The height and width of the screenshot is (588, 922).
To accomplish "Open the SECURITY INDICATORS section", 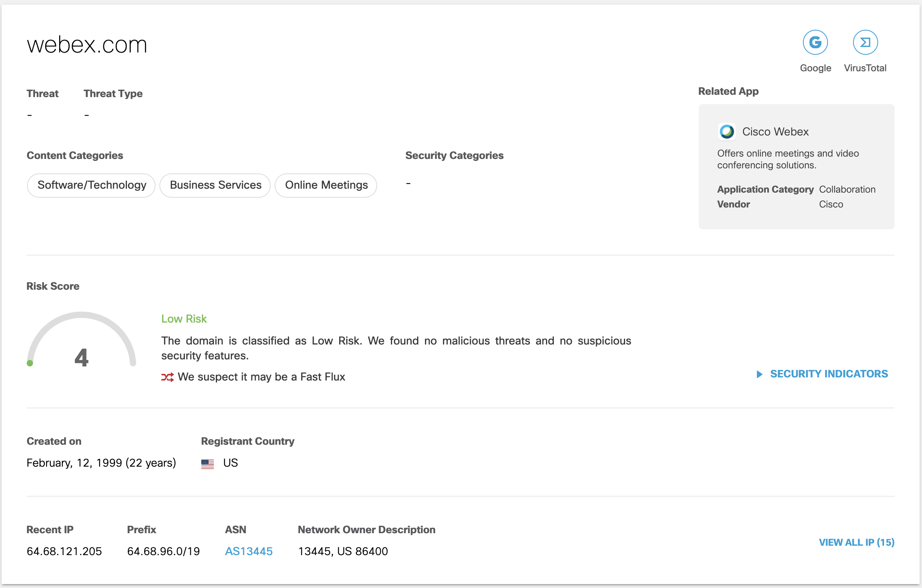I will tap(829, 374).
